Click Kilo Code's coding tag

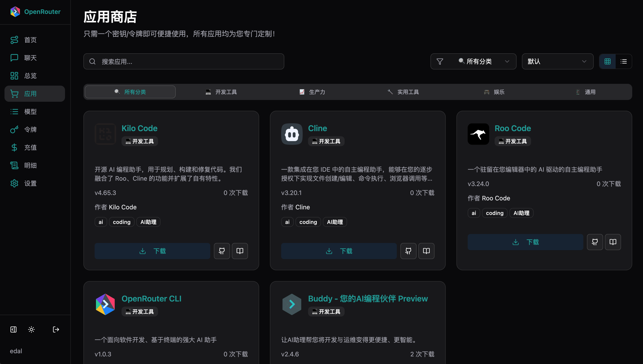point(122,222)
